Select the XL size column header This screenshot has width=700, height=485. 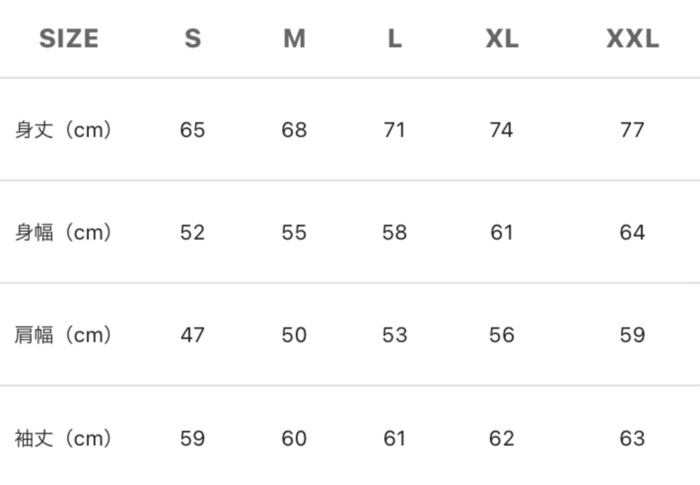click(502, 39)
